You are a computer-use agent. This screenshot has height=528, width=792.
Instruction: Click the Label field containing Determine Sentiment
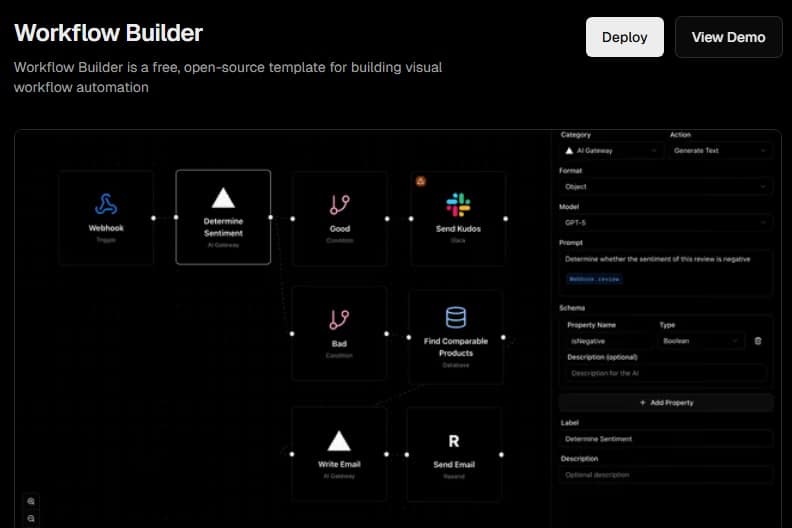point(666,438)
